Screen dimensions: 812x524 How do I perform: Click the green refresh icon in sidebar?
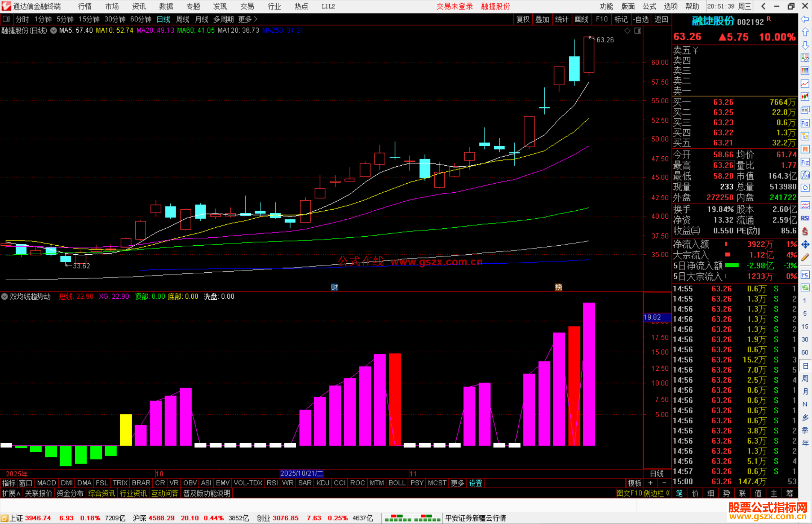[805, 288]
